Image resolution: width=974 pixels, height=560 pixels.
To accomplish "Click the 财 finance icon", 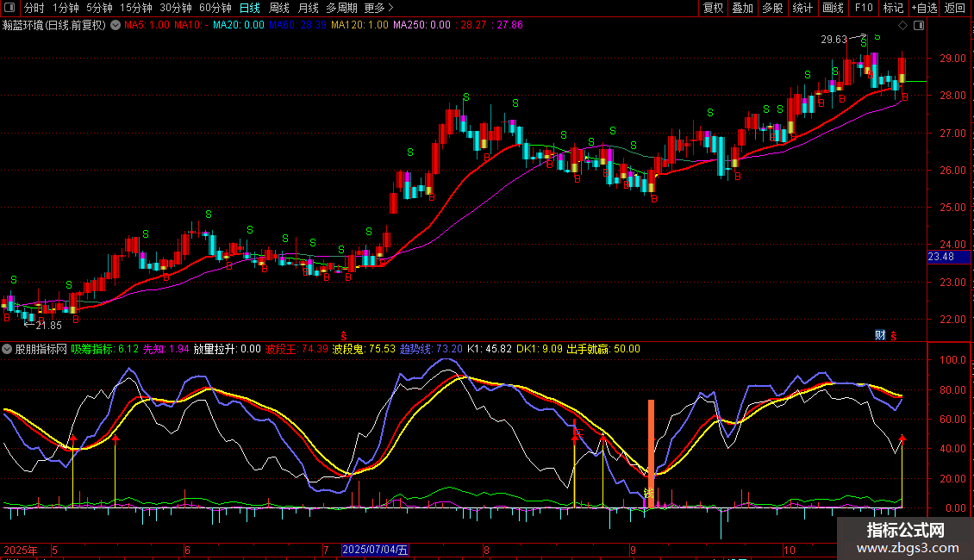I will pyautogui.click(x=880, y=335).
